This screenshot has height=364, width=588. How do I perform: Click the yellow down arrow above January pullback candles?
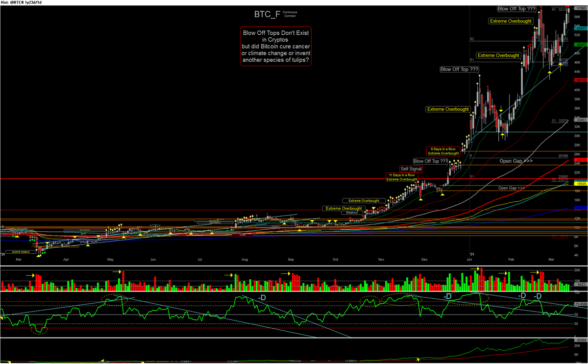[x=502, y=109]
